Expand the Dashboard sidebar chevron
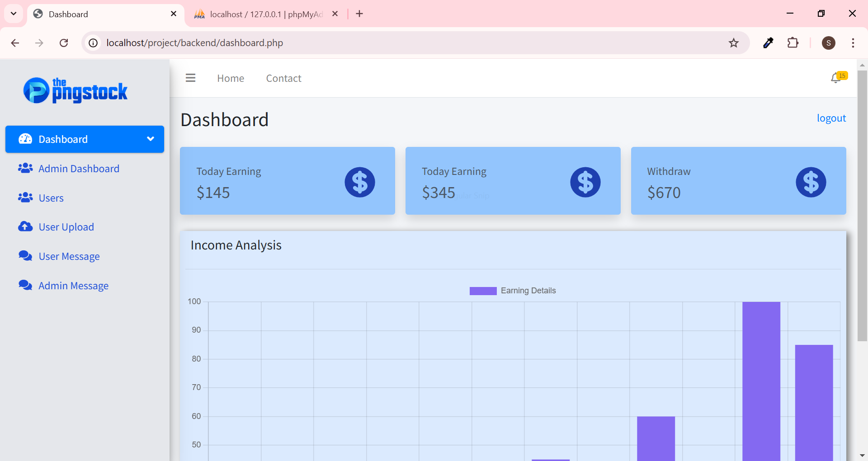 click(151, 139)
